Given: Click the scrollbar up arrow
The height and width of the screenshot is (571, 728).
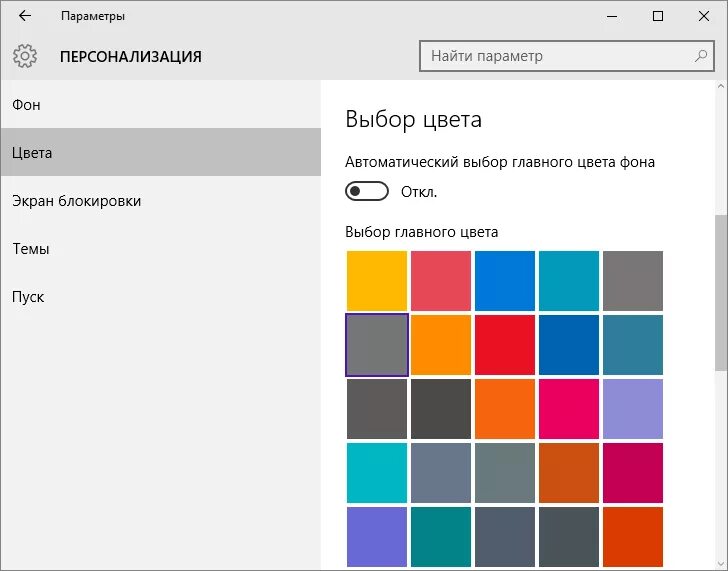Looking at the screenshot, I should [721, 86].
